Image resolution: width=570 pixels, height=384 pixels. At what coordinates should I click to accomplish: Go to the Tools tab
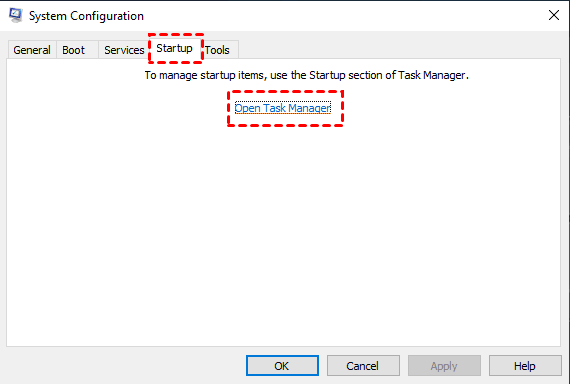click(x=217, y=50)
